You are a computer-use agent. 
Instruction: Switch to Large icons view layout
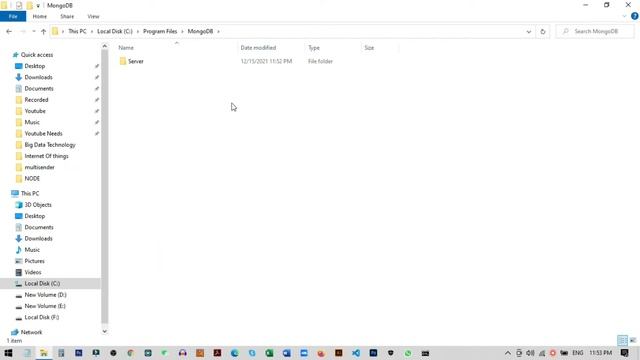pos(633,340)
